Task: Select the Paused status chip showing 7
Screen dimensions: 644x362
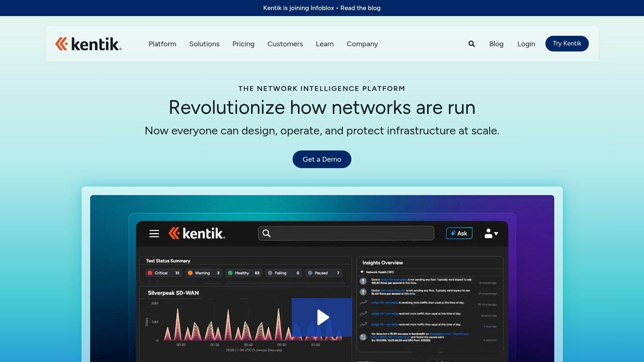Action: tap(324, 273)
